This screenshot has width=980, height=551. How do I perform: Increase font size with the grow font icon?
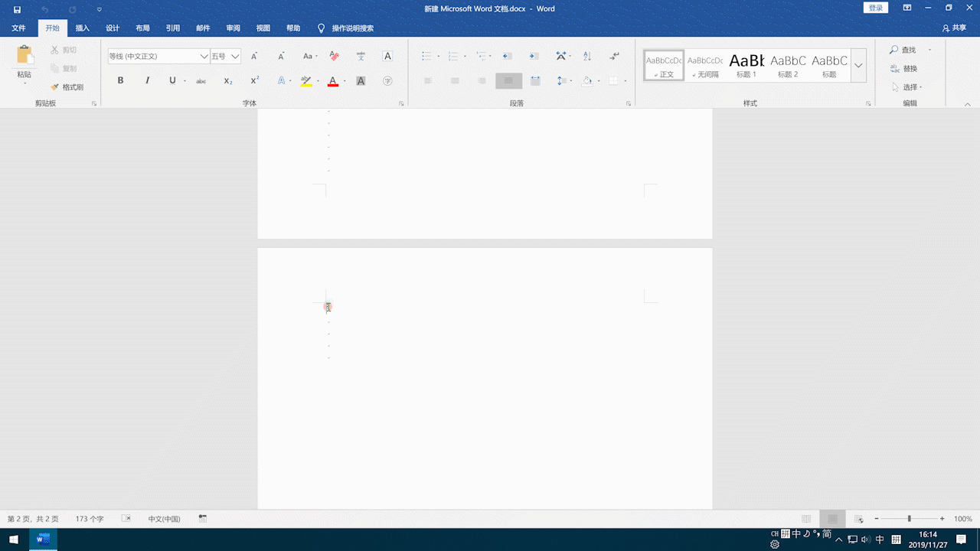coord(254,56)
